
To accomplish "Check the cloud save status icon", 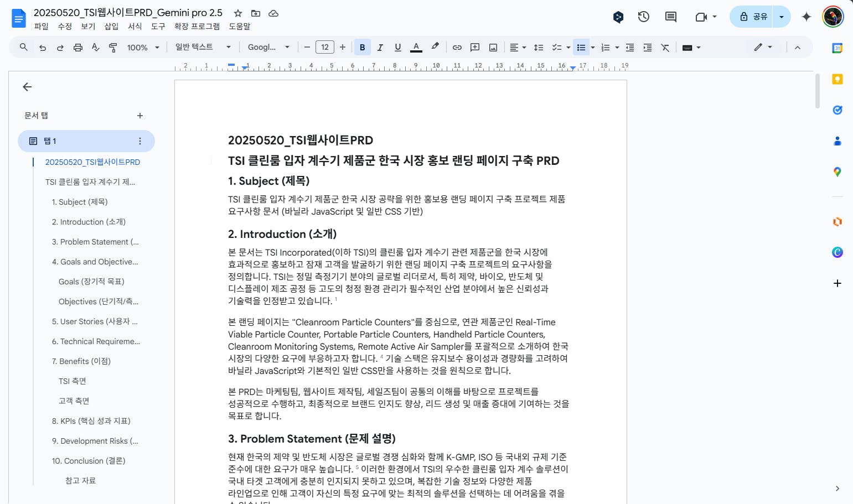I will pyautogui.click(x=273, y=13).
